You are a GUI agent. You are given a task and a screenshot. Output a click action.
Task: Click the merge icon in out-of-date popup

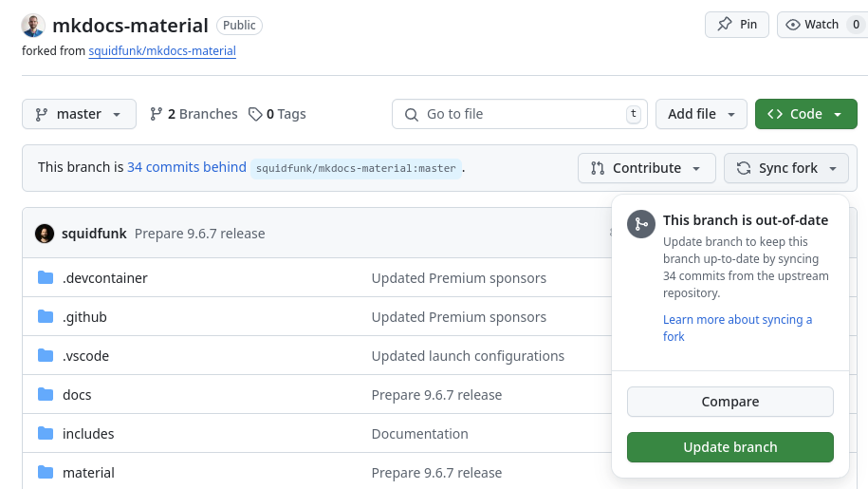point(641,224)
